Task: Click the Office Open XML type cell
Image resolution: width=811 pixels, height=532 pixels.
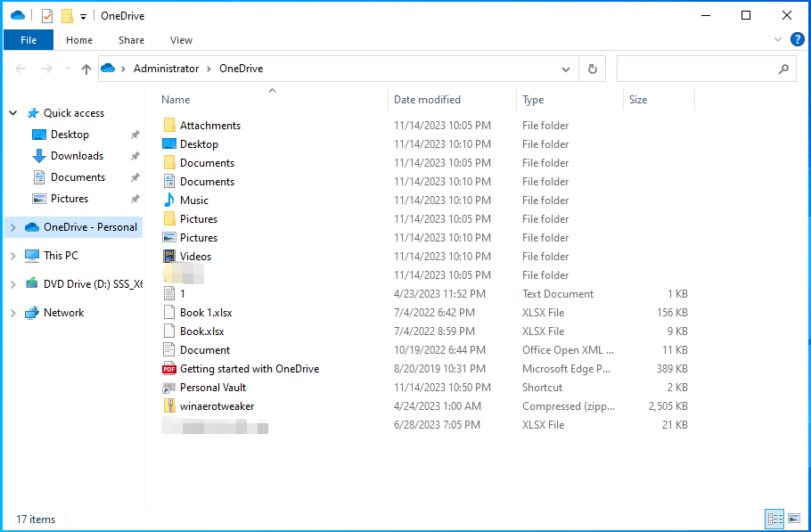Action: point(568,350)
